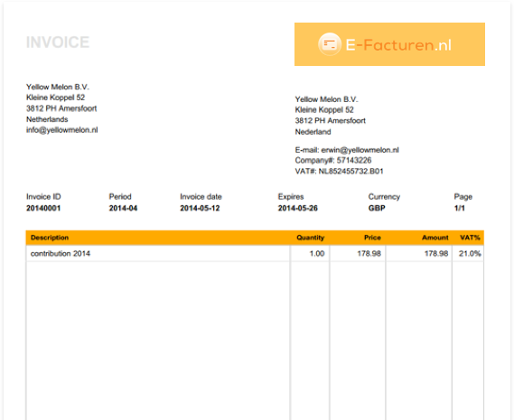The width and height of the screenshot is (514, 420).
Task: Click the Period label
Action: coord(120,197)
